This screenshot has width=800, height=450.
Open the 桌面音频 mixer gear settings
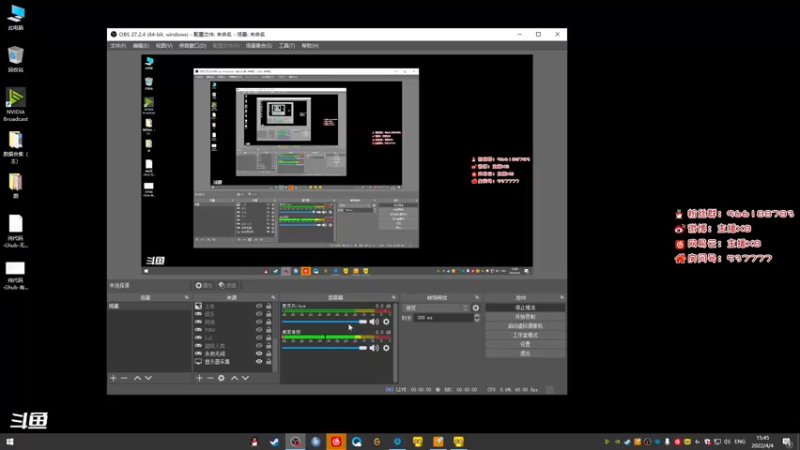(x=386, y=348)
